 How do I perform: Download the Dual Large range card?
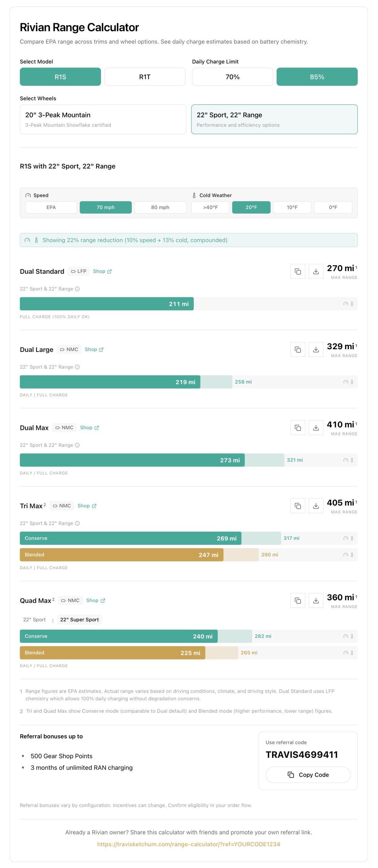[x=316, y=349]
